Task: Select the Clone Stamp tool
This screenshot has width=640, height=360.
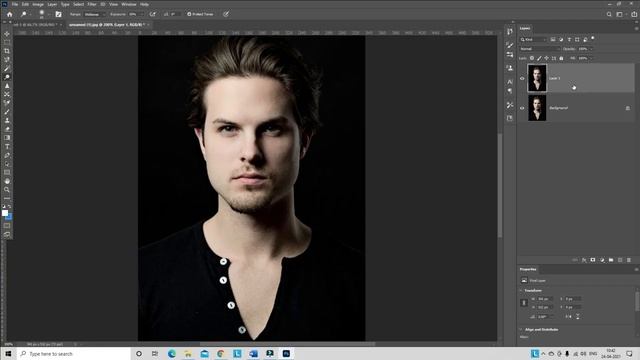Action: 7,120
